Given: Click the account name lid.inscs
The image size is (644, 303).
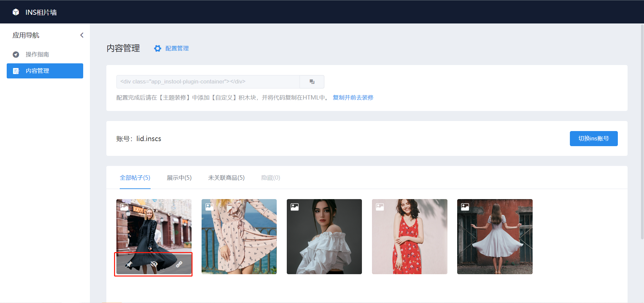Looking at the screenshot, I should [149, 139].
